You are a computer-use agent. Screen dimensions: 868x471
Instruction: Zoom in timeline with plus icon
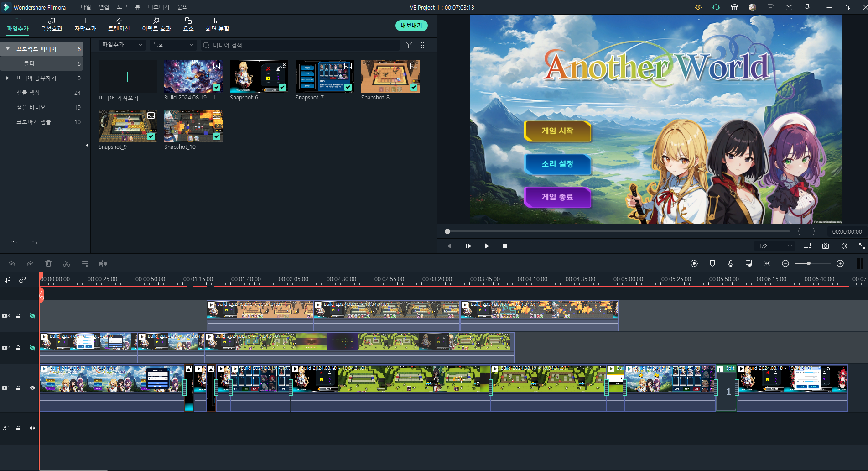coord(840,263)
